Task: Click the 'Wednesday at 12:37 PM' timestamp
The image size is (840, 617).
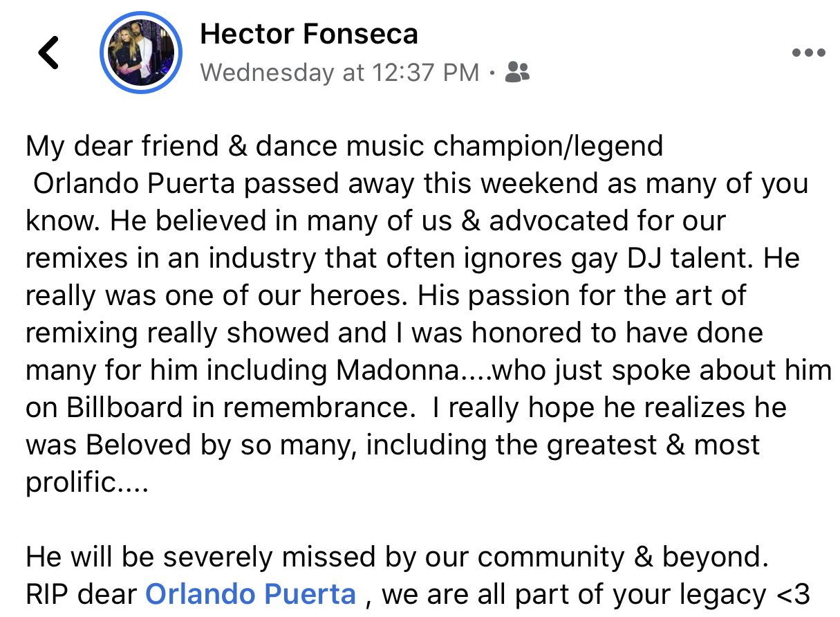Action: coord(339,72)
